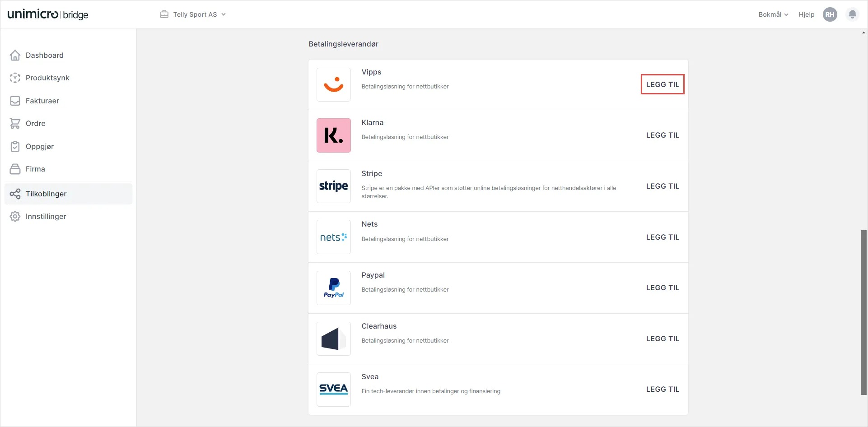Click the Vipps provider name
The height and width of the screenshot is (427, 868).
point(371,72)
